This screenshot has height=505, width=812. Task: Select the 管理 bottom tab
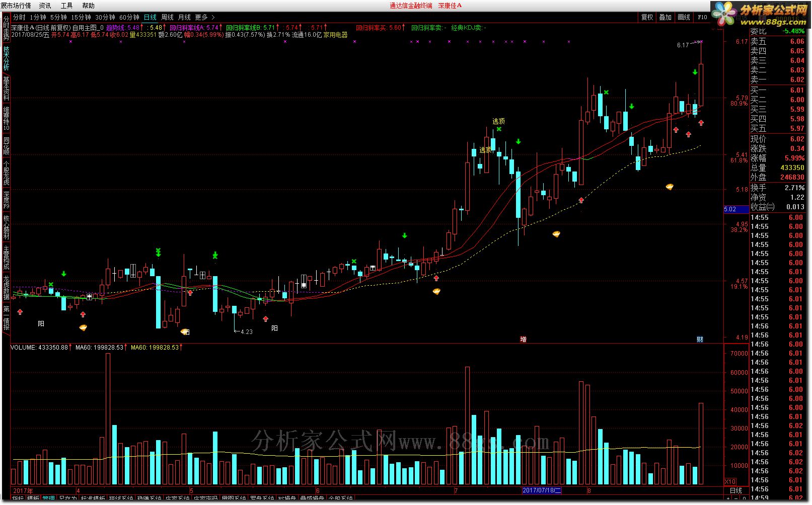[x=48, y=498]
